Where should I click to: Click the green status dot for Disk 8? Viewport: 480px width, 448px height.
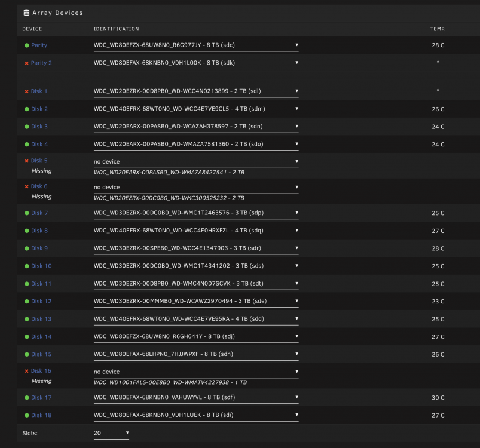pos(27,231)
